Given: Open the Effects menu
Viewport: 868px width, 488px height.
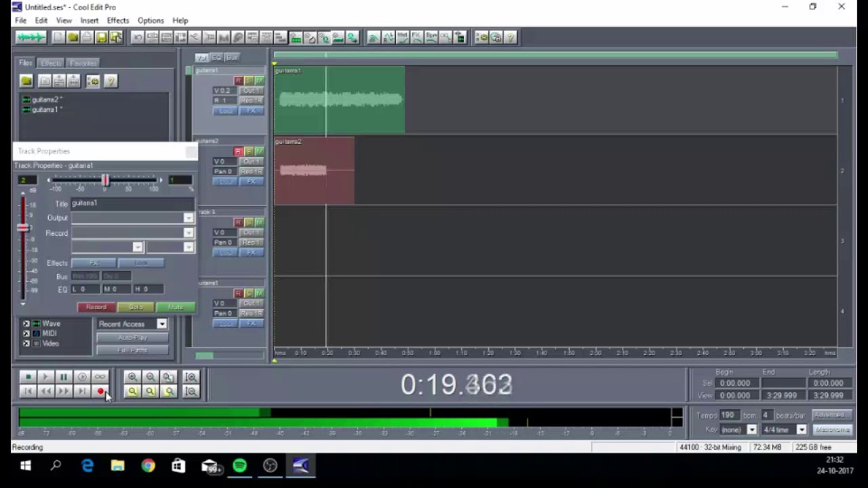Looking at the screenshot, I should (x=118, y=20).
